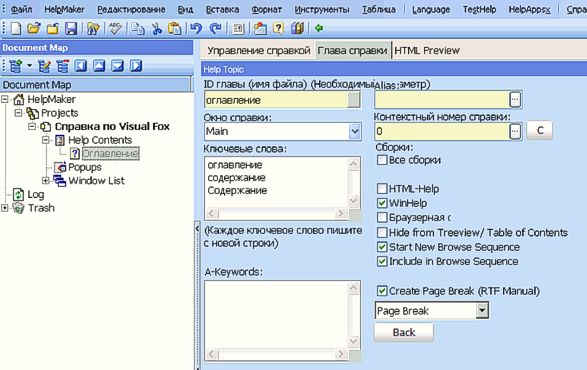Viewport: 587px width, 370px height.
Task: Click the Cut scissors icon
Action: point(157,28)
